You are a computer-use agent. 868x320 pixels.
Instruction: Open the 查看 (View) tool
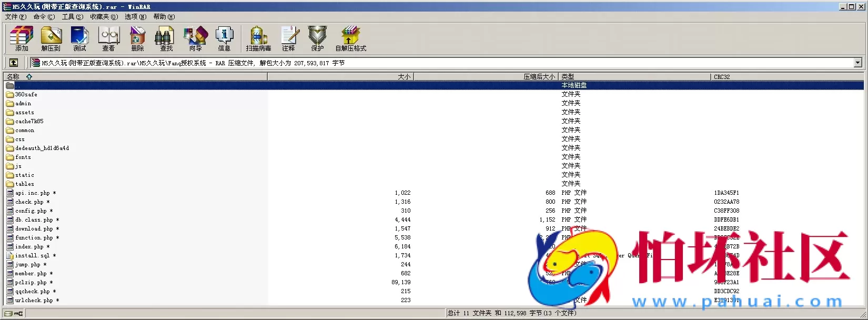(109, 39)
